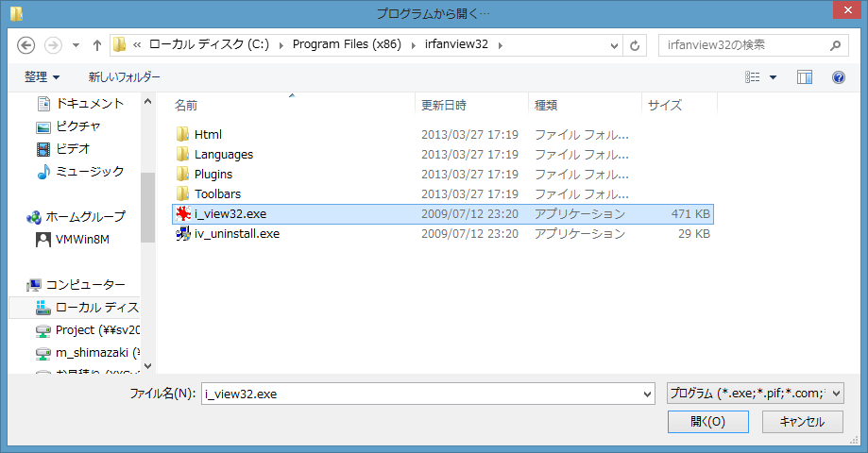The height and width of the screenshot is (453, 868).
Task: Sort by the 種類 column header
Action: pos(546,105)
